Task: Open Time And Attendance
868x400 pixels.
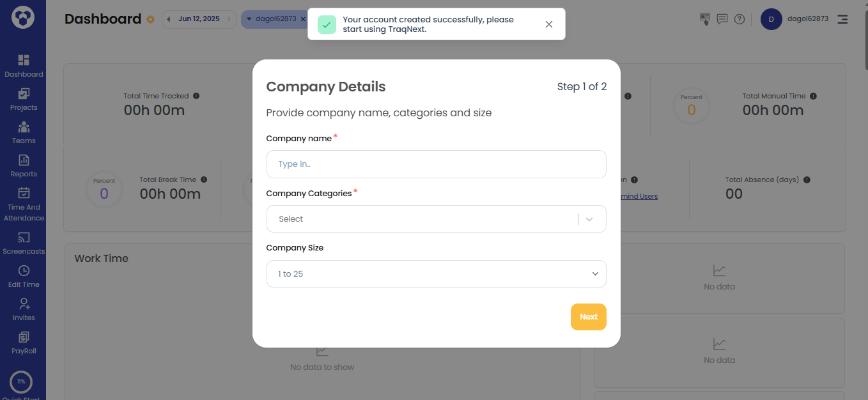Action: click(24, 202)
